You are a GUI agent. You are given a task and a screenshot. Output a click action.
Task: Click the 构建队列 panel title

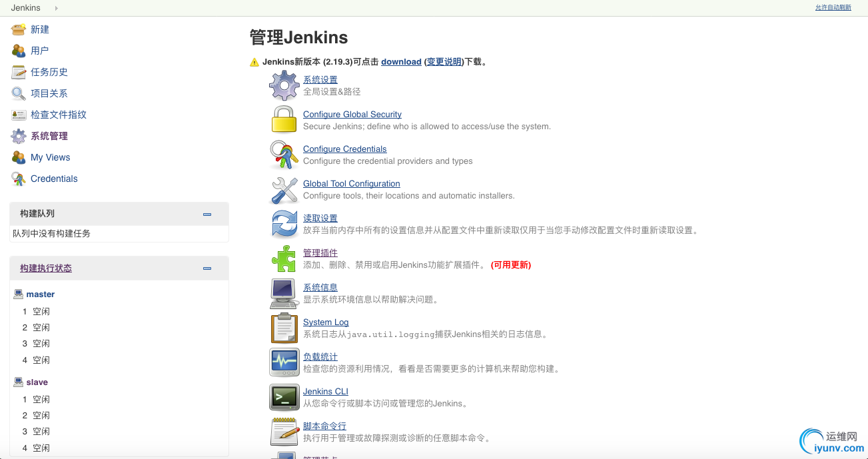coord(37,214)
